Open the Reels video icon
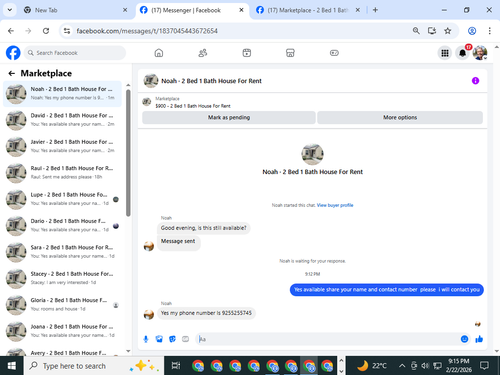This screenshot has width=500, height=375. (x=247, y=53)
